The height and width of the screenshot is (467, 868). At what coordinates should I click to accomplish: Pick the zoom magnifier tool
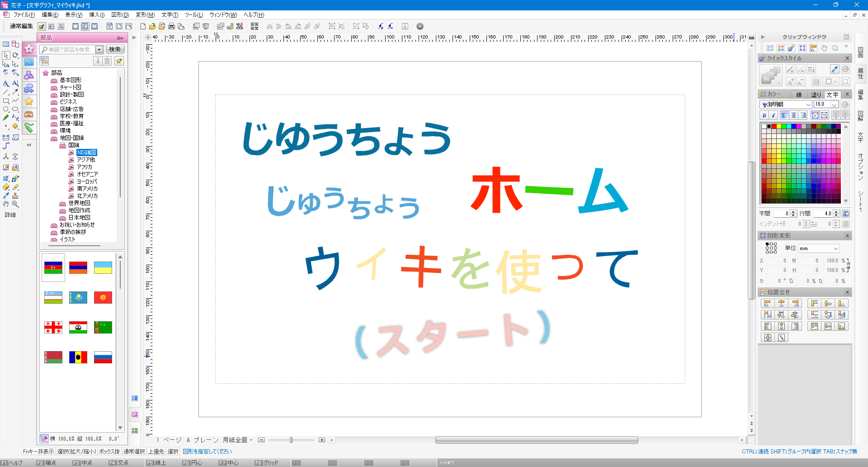coord(15,204)
